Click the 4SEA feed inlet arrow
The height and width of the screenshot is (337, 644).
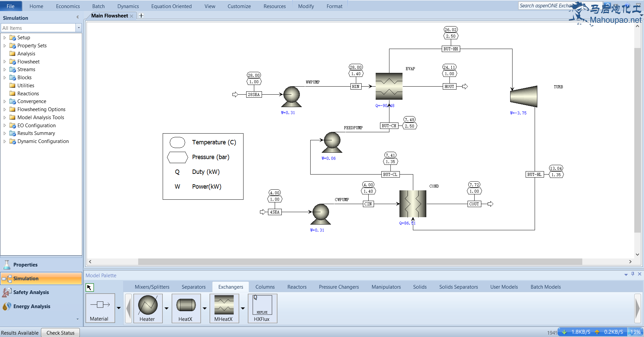tap(263, 212)
